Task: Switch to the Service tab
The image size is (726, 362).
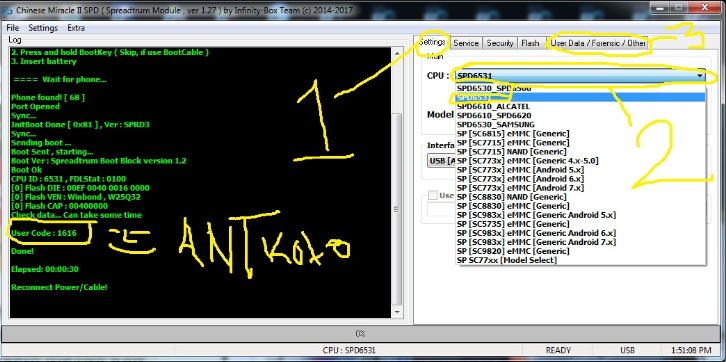Action: [x=466, y=43]
